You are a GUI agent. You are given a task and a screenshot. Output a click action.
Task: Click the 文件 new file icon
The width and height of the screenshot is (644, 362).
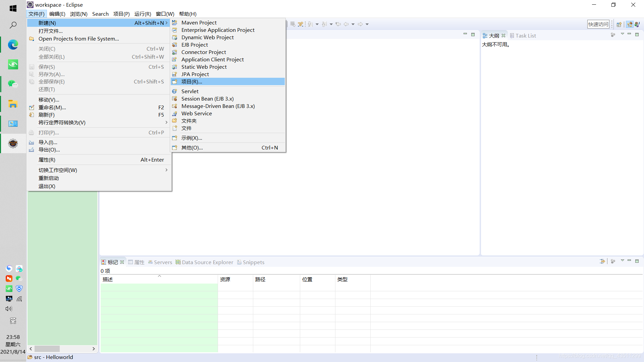coord(174,128)
